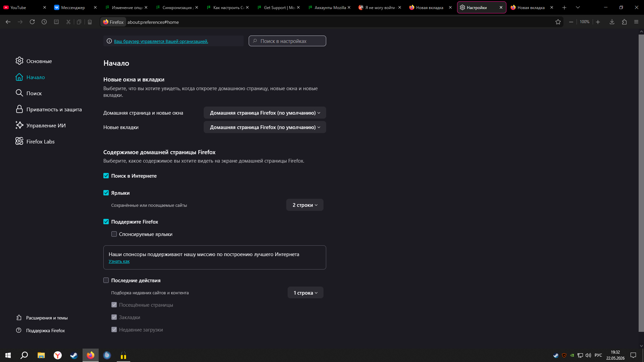
Task: Enable the Последние действия checkbox
Action: click(x=106, y=280)
